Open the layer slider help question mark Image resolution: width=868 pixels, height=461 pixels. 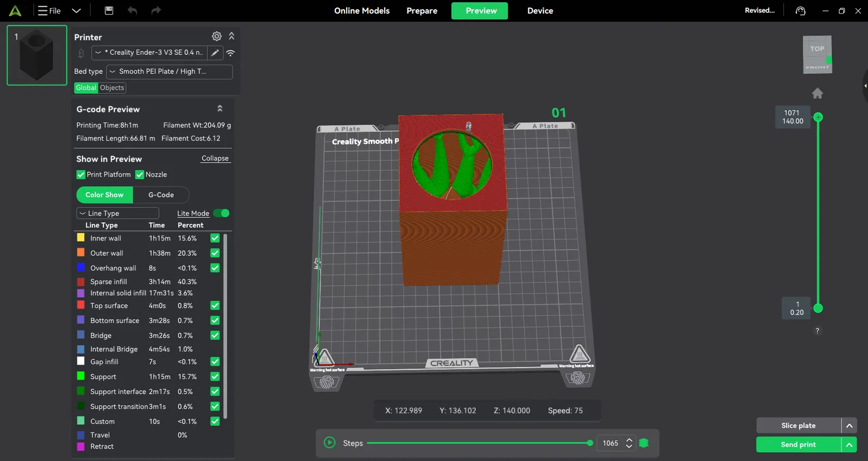[818, 331]
